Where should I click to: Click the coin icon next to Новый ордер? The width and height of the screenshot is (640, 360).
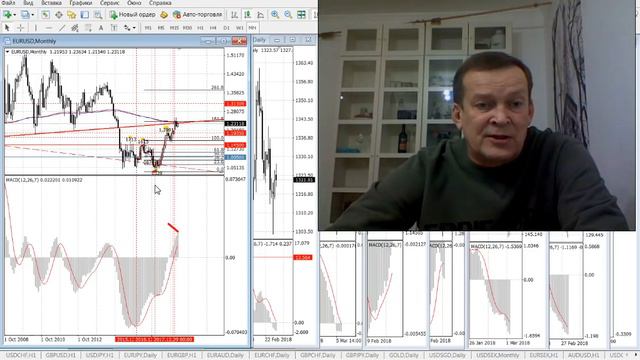coord(164,15)
